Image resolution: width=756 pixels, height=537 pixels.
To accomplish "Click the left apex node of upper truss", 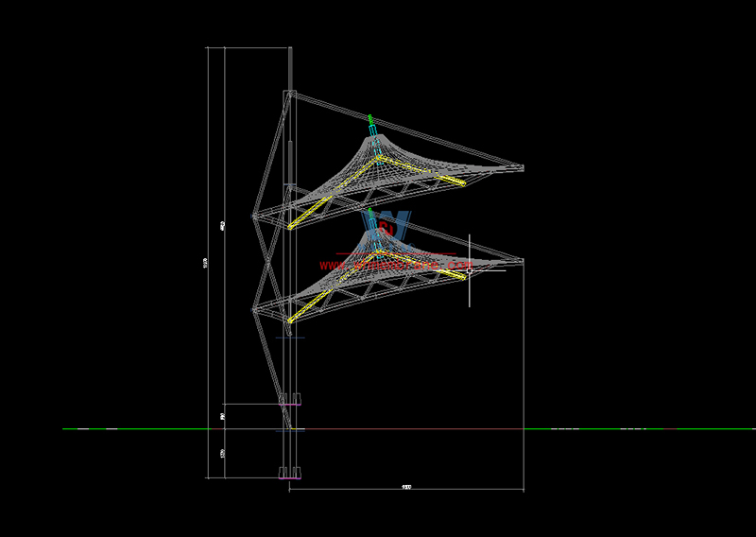I will click(x=253, y=217).
